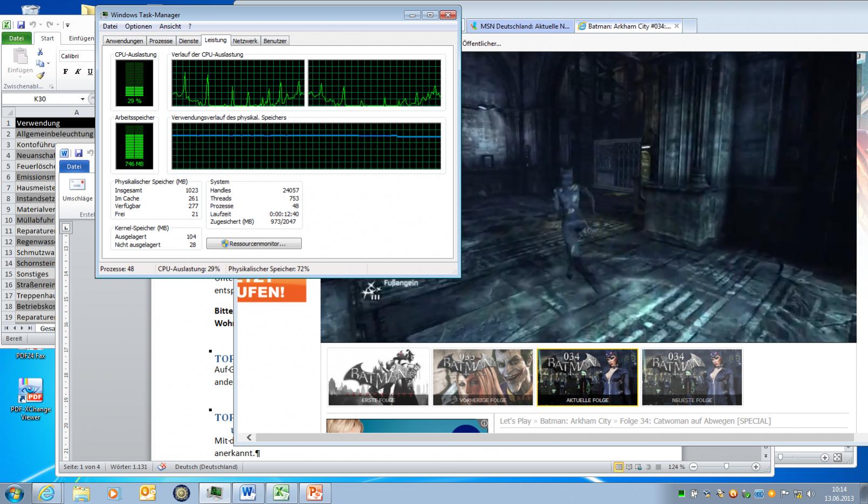Click the Wörter: 1.131 word count in Word
Image resolution: width=868 pixels, height=504 pixels.
coord(129,467)
